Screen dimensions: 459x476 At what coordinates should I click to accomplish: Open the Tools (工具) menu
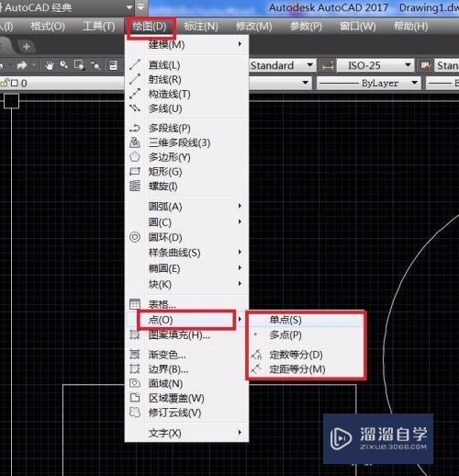(99, 27)
